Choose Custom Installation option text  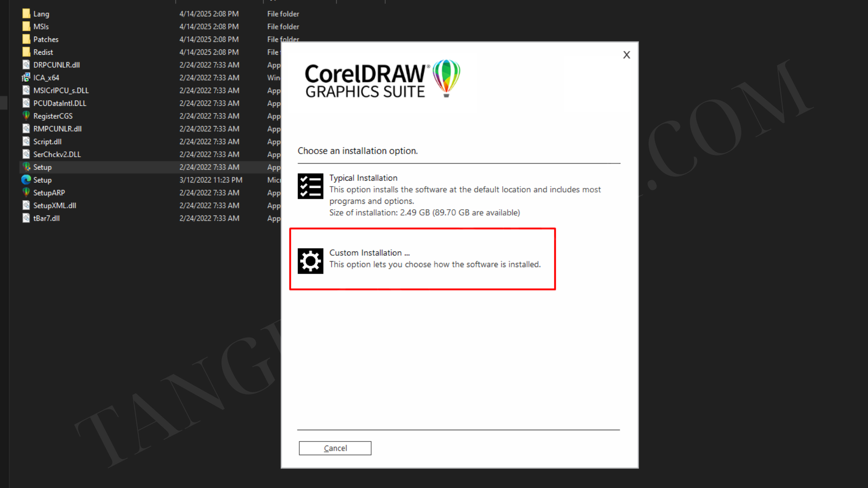coord(369,253)
